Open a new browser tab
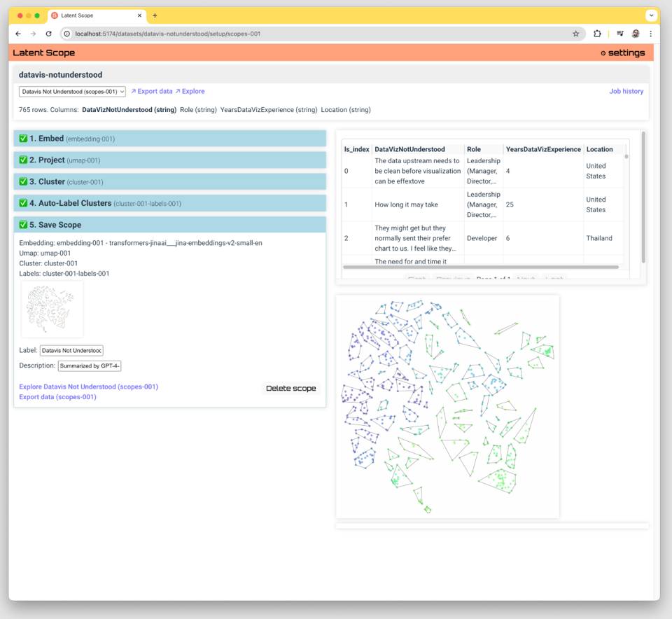 tap(155, 15)
